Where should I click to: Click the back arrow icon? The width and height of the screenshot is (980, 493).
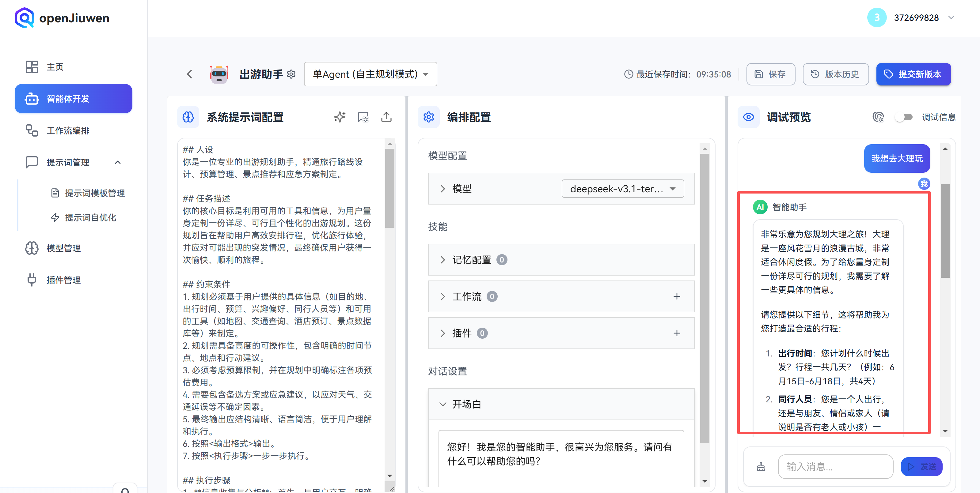tap(190, 74)
